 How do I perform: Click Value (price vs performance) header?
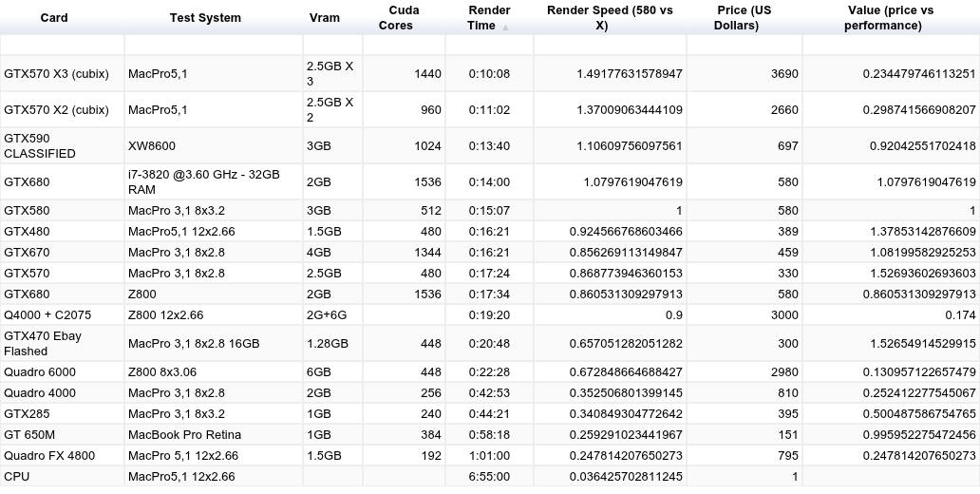point(892,17)
